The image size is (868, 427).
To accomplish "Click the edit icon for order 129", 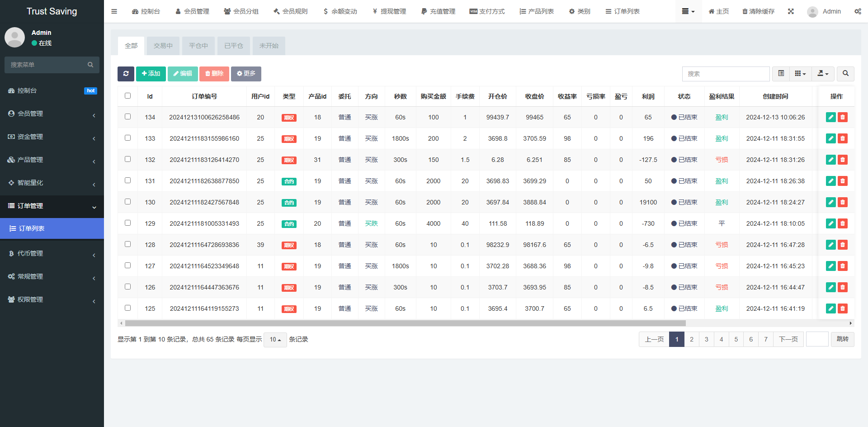I will tap(831, 223).
